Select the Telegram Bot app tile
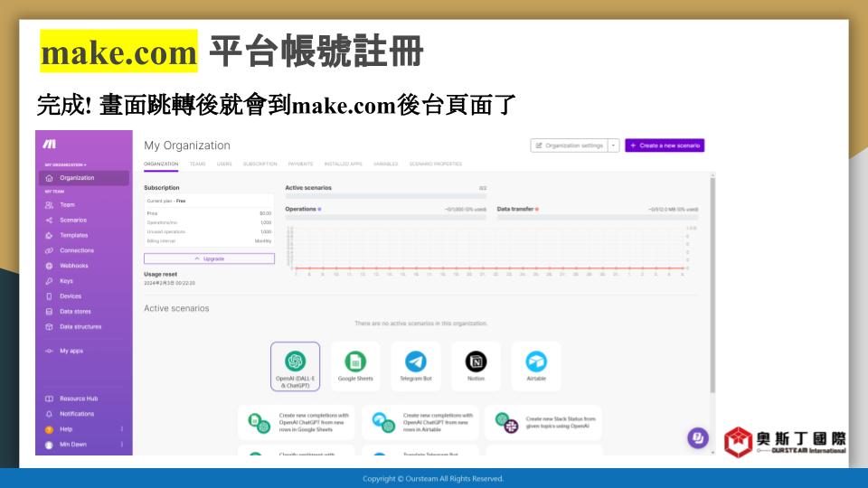The image size is (868, 488). [416, 366]
